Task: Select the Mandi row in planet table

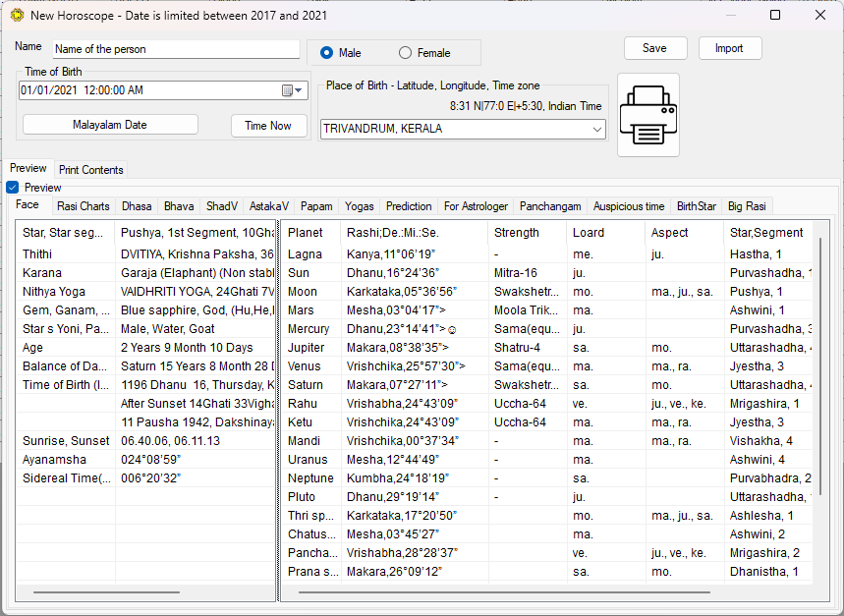Action: [x=547, y=441]
